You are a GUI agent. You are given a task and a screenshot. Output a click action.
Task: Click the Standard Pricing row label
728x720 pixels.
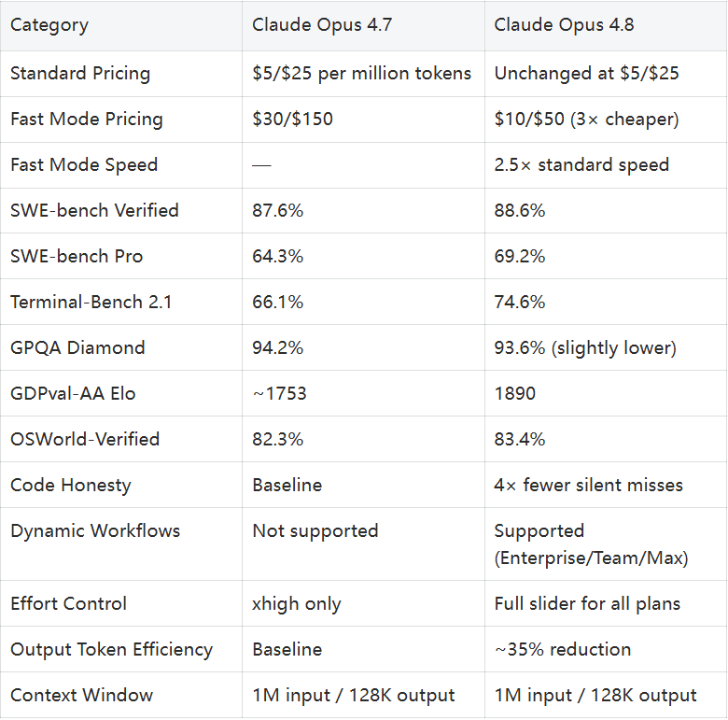point(80,74)
